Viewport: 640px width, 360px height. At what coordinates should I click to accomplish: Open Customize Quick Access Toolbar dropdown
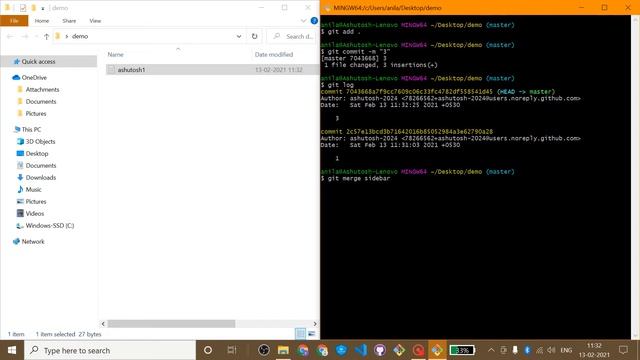point(42,8)
